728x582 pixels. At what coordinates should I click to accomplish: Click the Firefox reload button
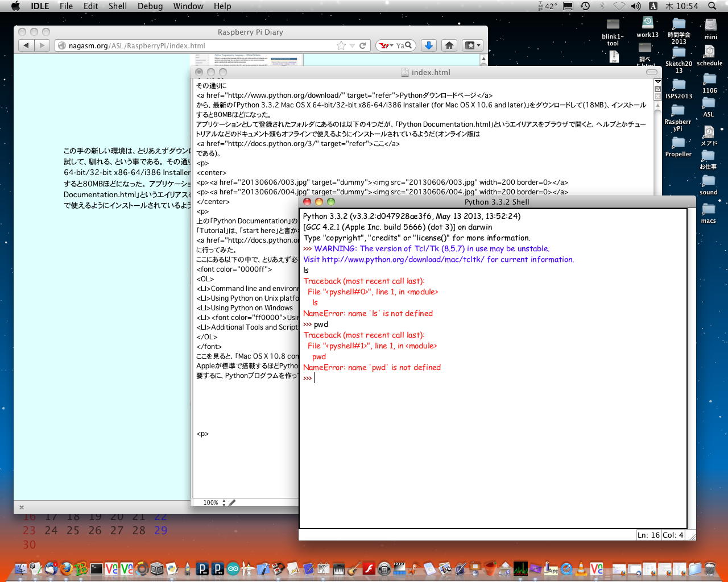pos(362,45)
